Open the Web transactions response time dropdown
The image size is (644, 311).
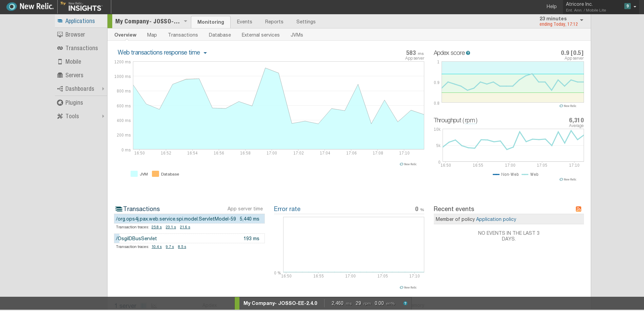point(205,53)
